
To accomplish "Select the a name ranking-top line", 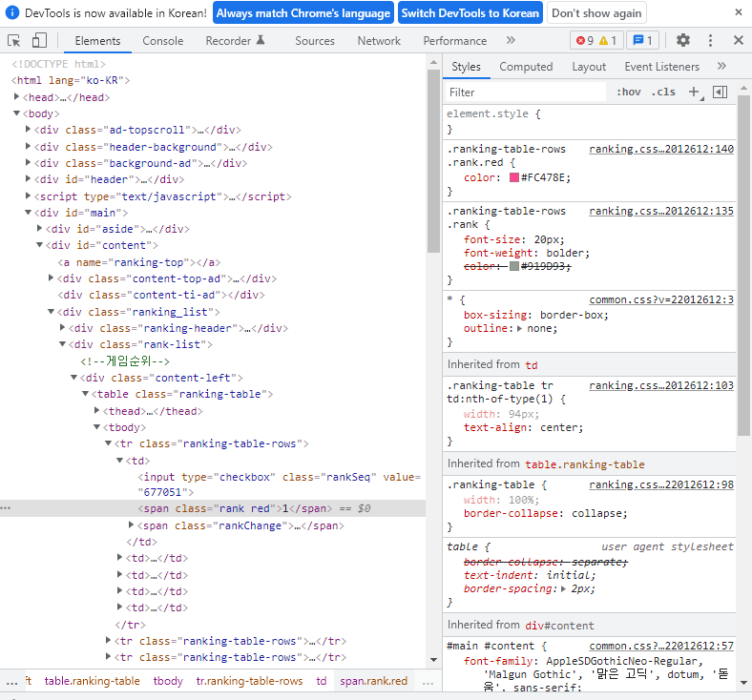I will click(139, 262).
